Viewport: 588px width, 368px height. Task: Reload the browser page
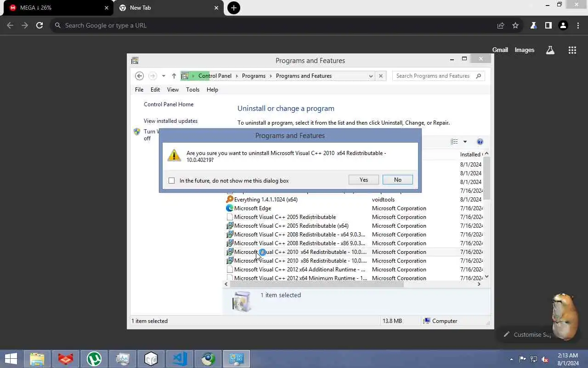[x=40, y=25]
